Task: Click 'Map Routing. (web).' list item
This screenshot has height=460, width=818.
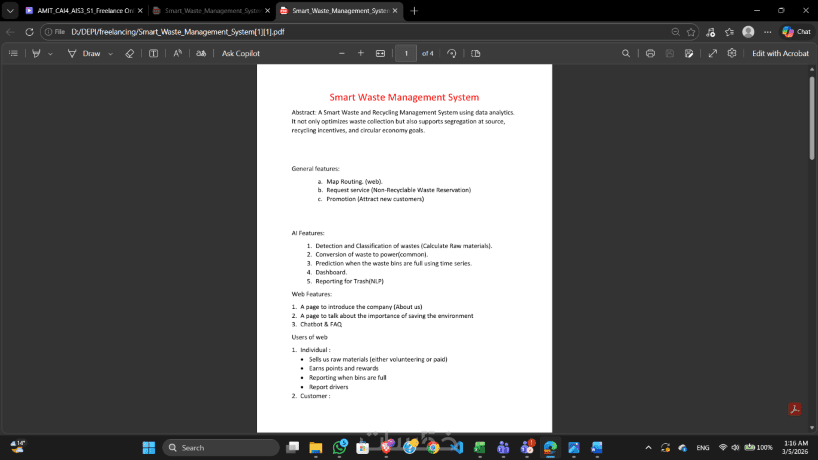Action: pyautogui.click(x=354, y=181)
